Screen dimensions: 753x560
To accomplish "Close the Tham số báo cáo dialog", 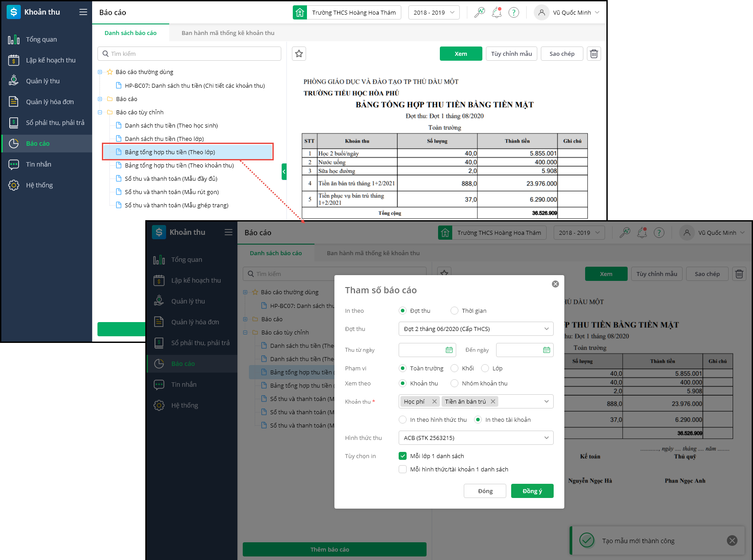I will (x=555, y=284).
